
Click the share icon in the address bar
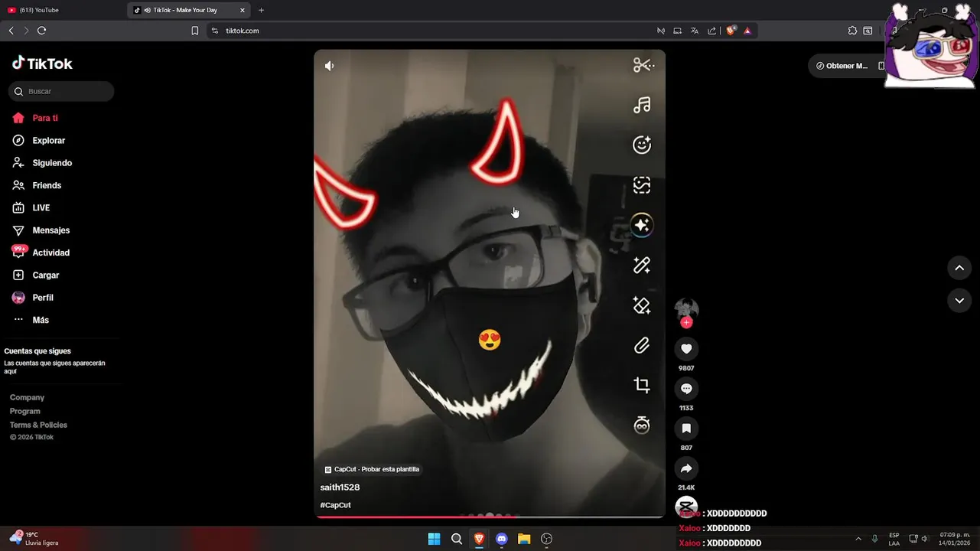coord(712,31)
